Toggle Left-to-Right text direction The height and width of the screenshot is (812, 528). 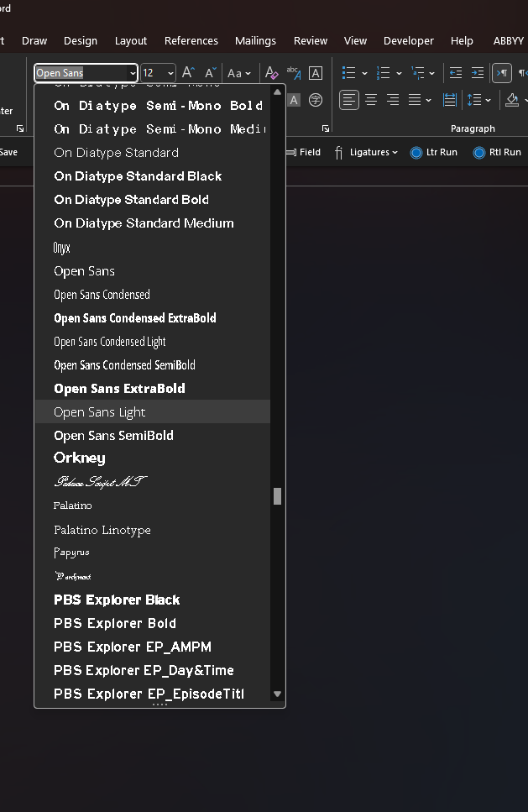pos(501,72)
